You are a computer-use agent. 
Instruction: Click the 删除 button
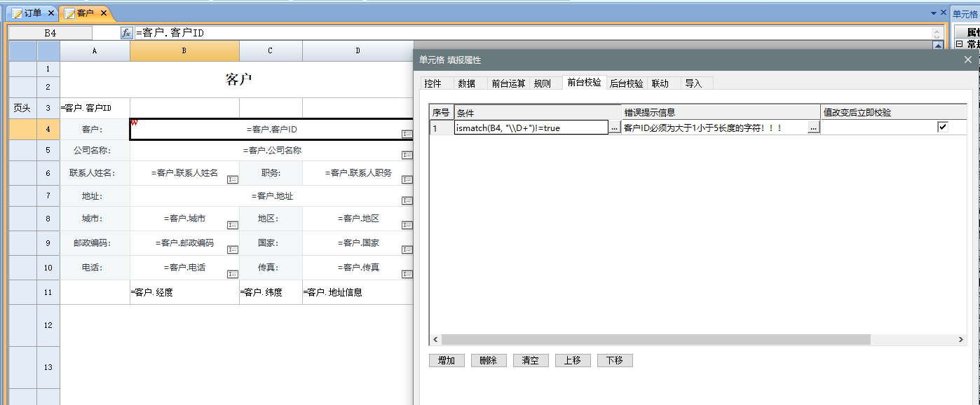[x=489, y=361]
